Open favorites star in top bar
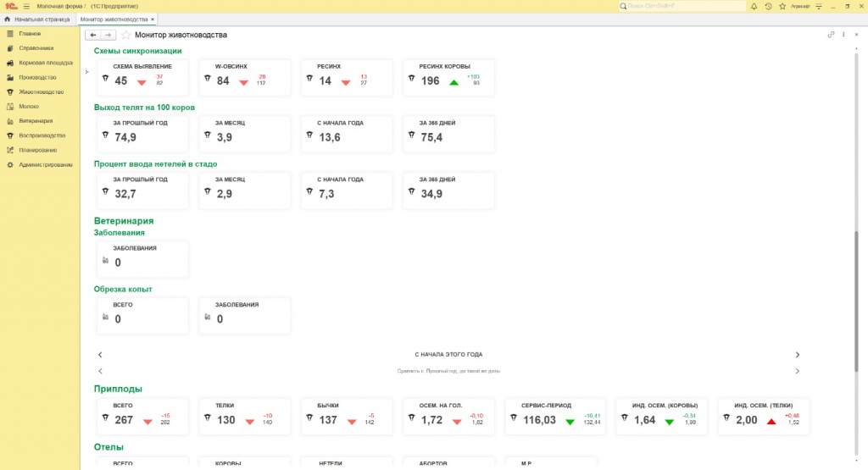 click(781, 6)
